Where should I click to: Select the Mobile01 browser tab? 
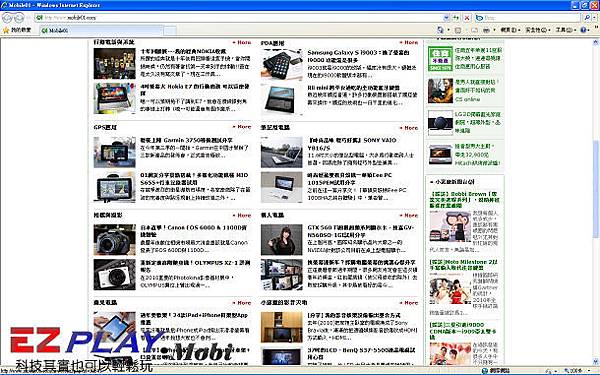click(101, 30)
